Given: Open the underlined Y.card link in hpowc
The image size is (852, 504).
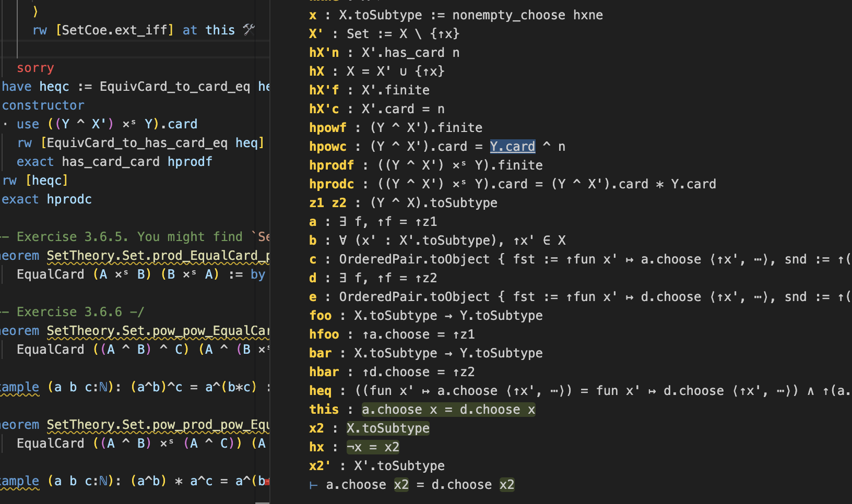Looking at the screenshot, I should [512, 147].
